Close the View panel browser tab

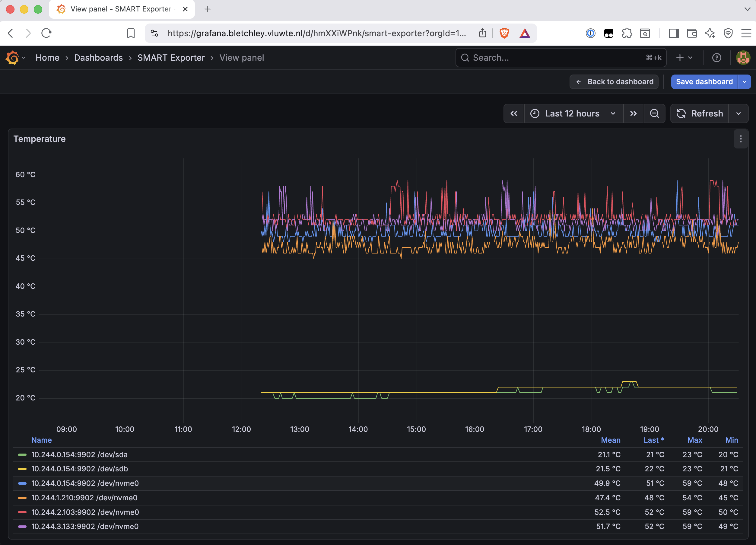click(x=185, y=9)
